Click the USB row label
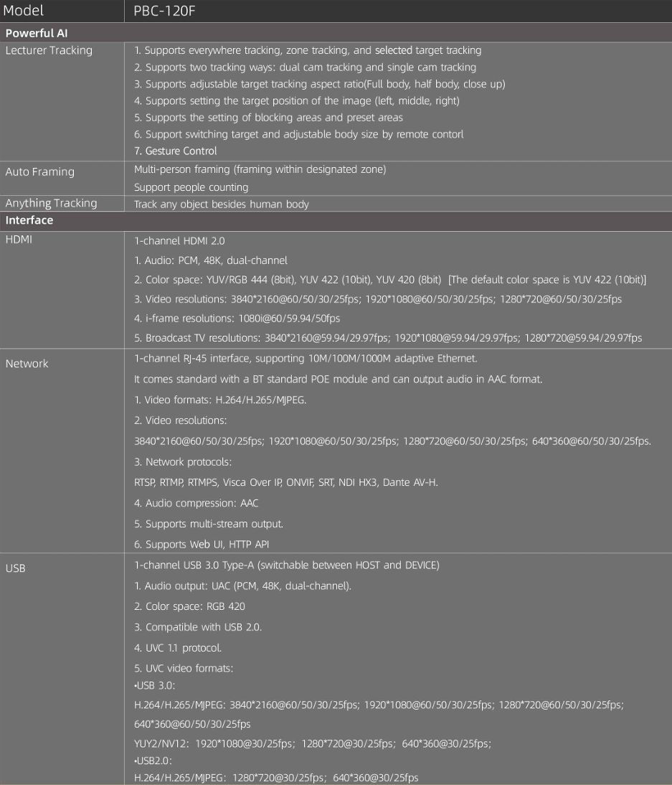 pos(16,568)
